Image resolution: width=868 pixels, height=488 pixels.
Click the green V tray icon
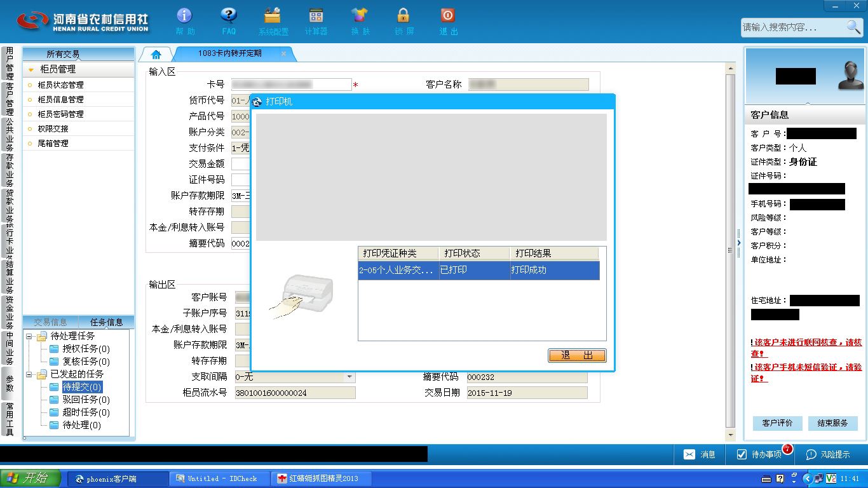[x=831, y=478]
